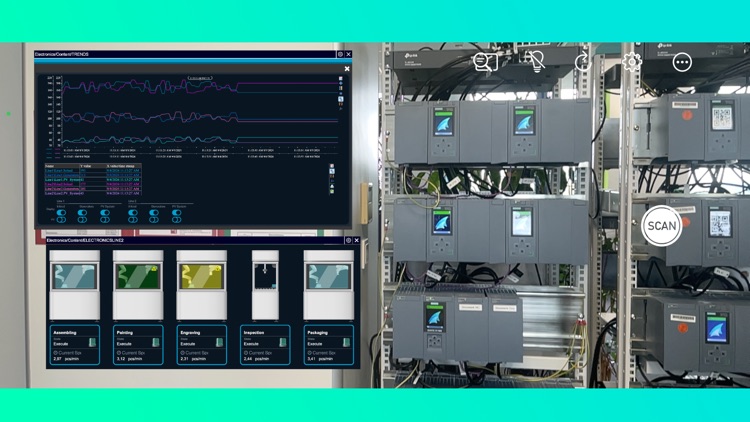
Task: Click green state icon in Painting card
Action: [156, 342]
